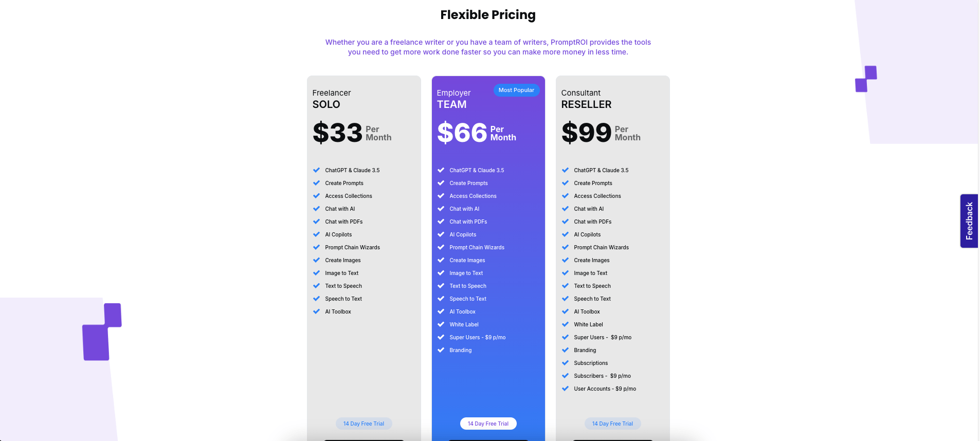Select the $33 Per Month price in SOLO
Viewport: 980px width, 441px height.
click(x=352, y=133)
